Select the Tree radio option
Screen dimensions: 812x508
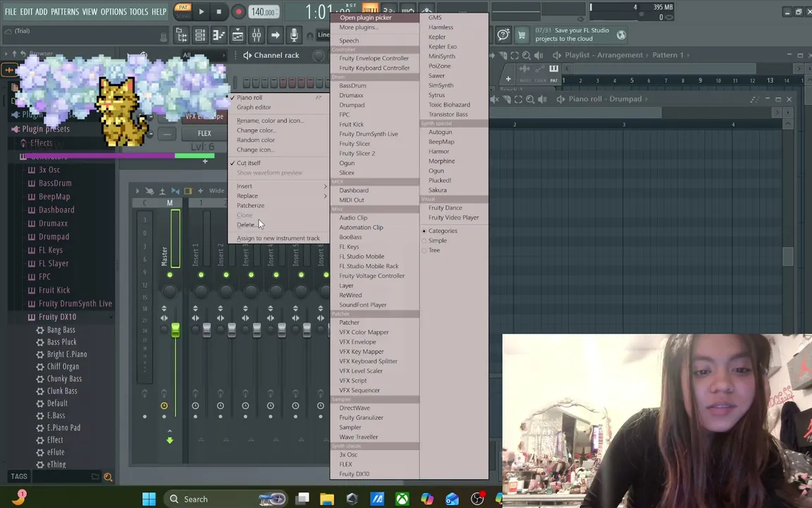431,250
